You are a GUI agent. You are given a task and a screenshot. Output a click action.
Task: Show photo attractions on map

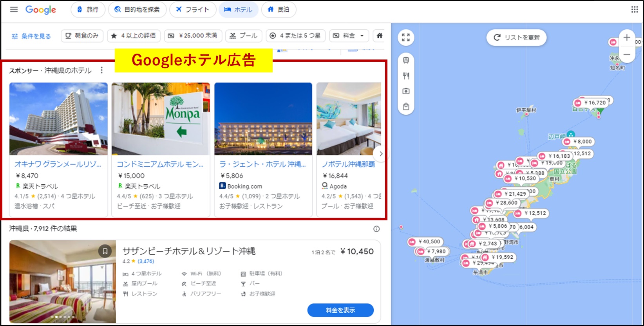pos(406,91)
